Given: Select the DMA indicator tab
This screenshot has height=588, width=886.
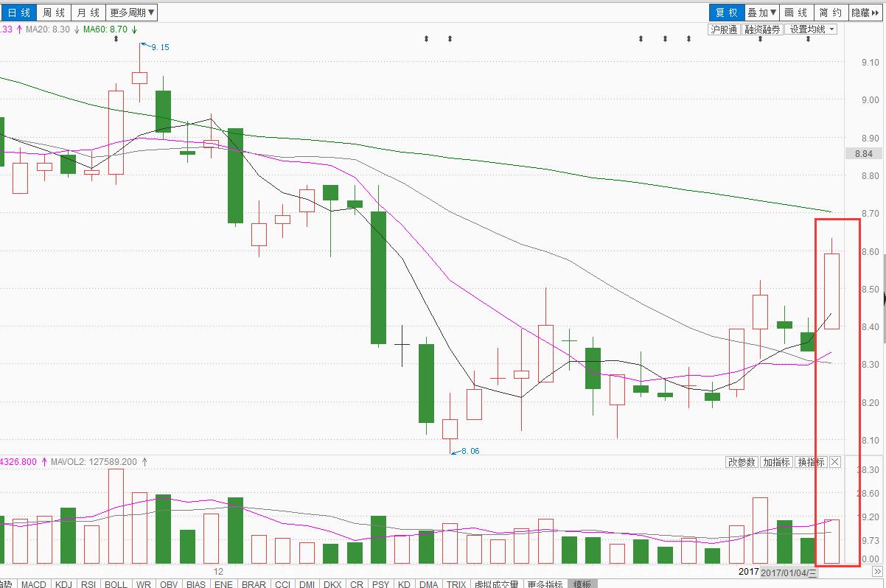Looking at the screenshot, I should tap(428, 584).
